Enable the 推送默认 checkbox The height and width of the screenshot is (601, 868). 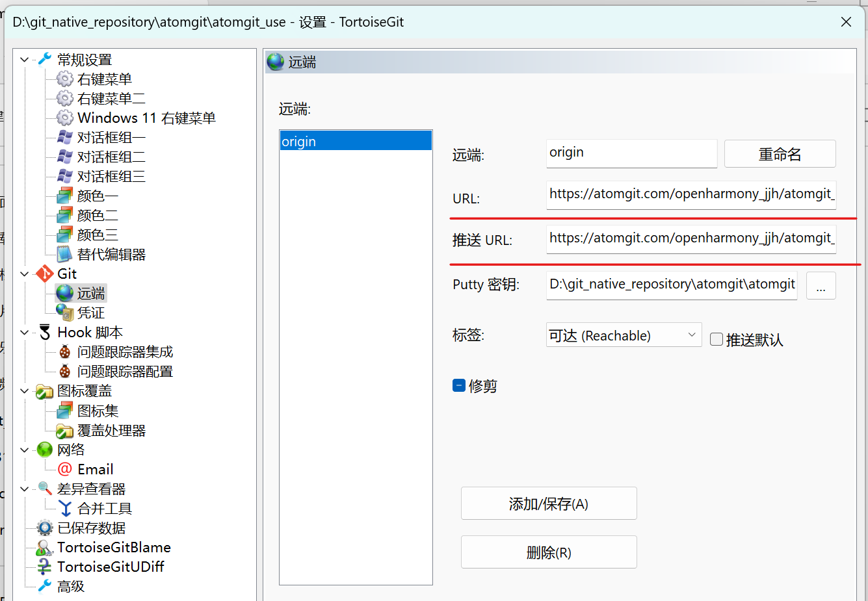click(x=717, y=339)
